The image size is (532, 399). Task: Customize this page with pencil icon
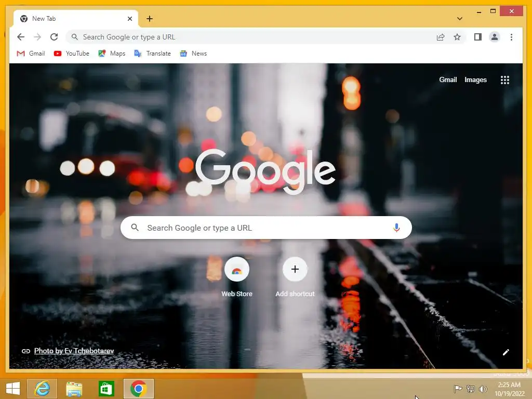coord(506,352)
